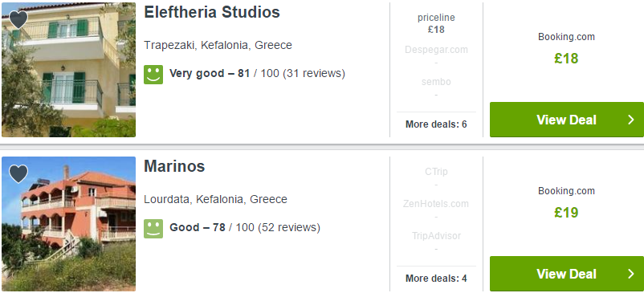Screen dimensions: 644x293
Task: Favorite Eleftheria Studios with heart icon
Action: [18, 19]
